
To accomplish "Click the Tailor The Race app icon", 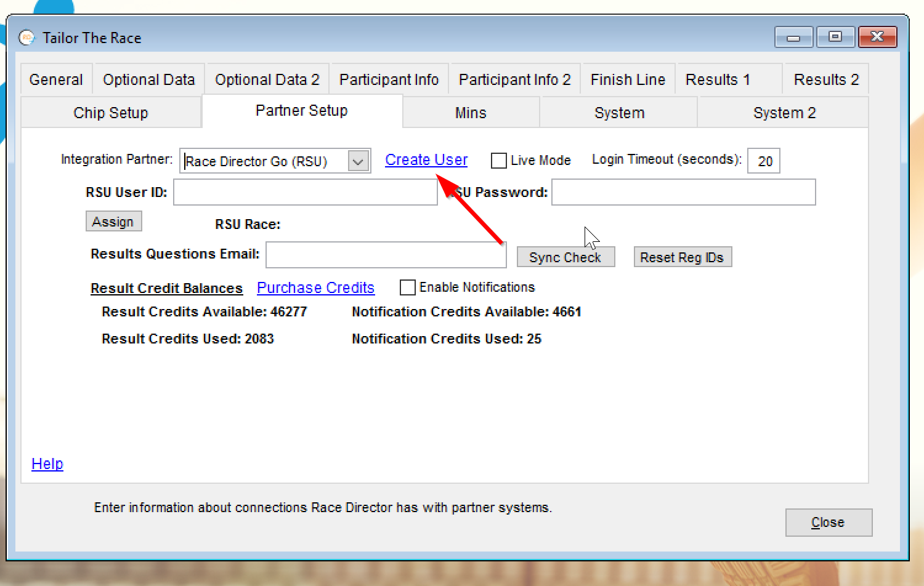I will pos(27,38).
